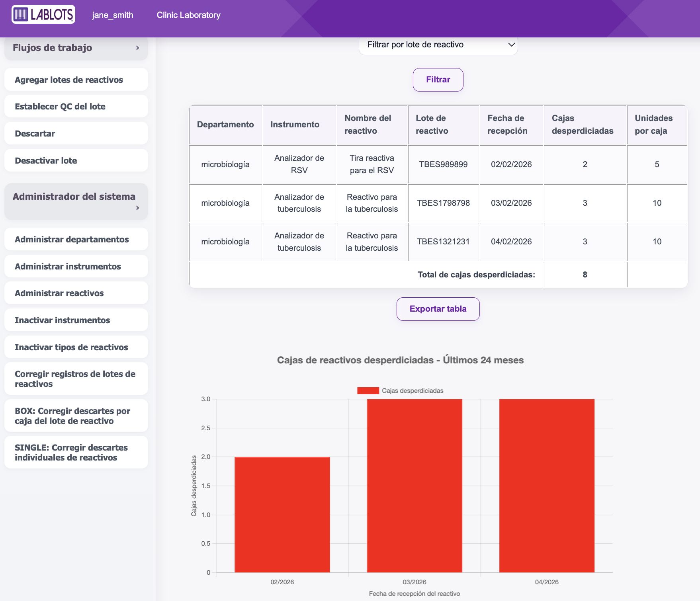This screenshot has width=700, height=601.
Task: Open jane_smith user menu
Action: 113,15
